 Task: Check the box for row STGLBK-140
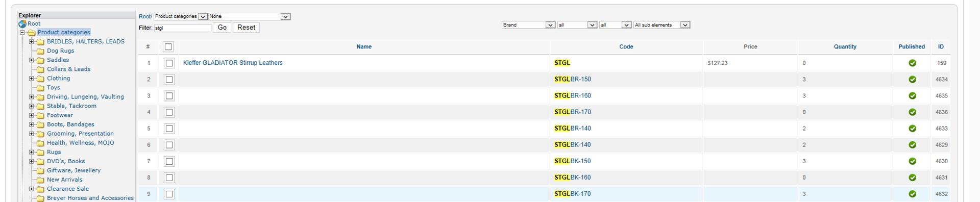click(169, 145)
